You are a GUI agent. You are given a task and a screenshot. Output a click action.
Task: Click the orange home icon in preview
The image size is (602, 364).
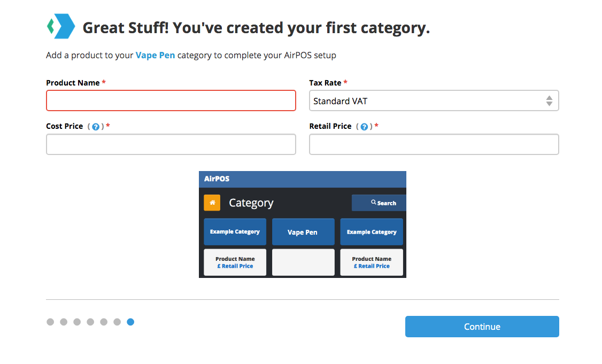[x=212, y=203]
